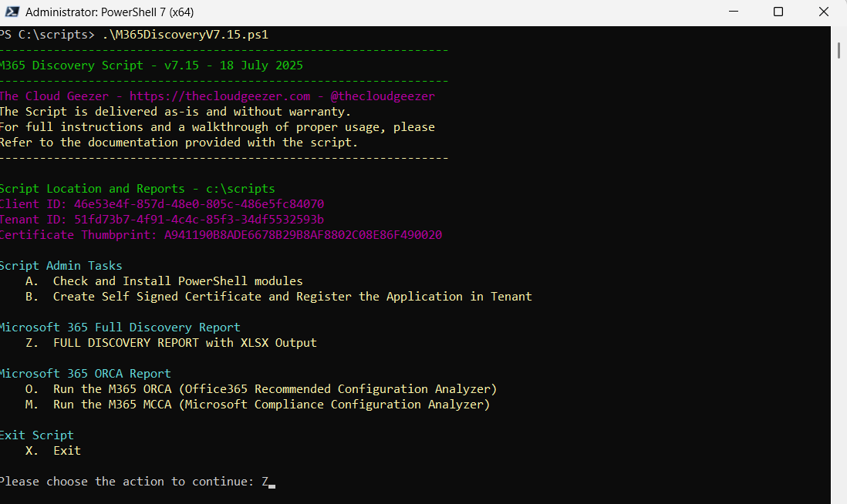Click the 'Script Admin Tasks' heading
The image size is (847, 504).
click(61, 266)
